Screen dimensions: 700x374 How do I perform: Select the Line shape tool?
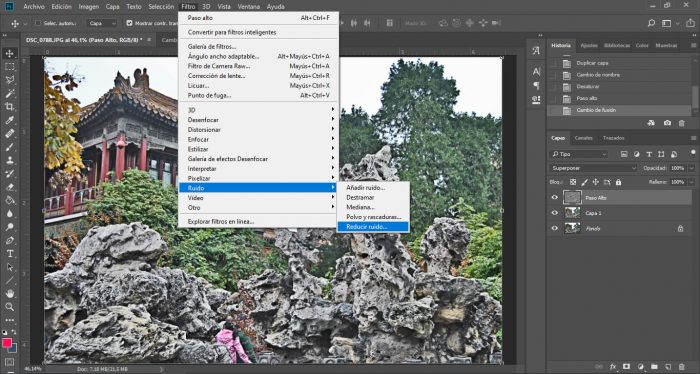(x=9, y=280)
